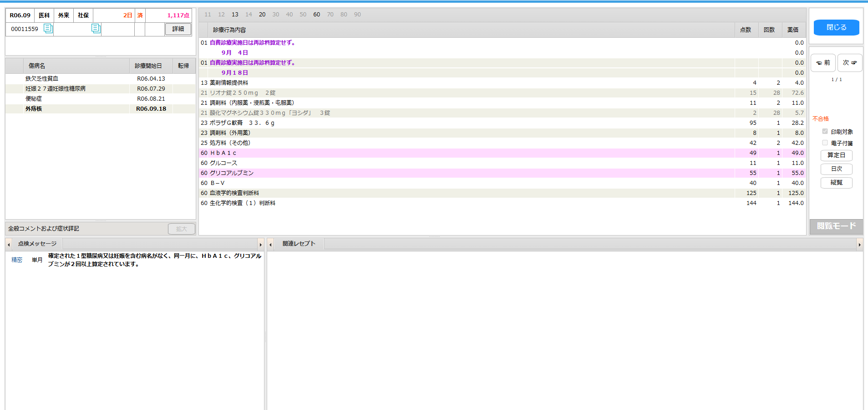Select the 血液学的検査判断料 row

coord(503,193)
